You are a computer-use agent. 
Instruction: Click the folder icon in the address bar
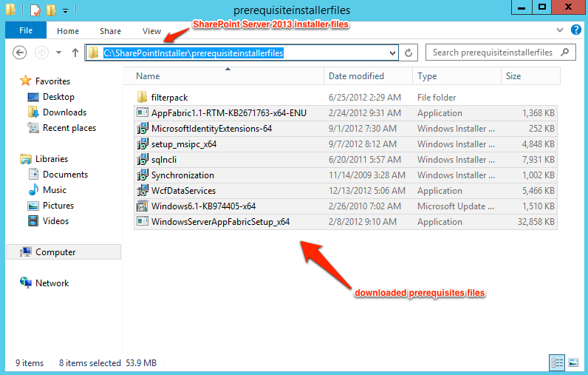(93, 53)
